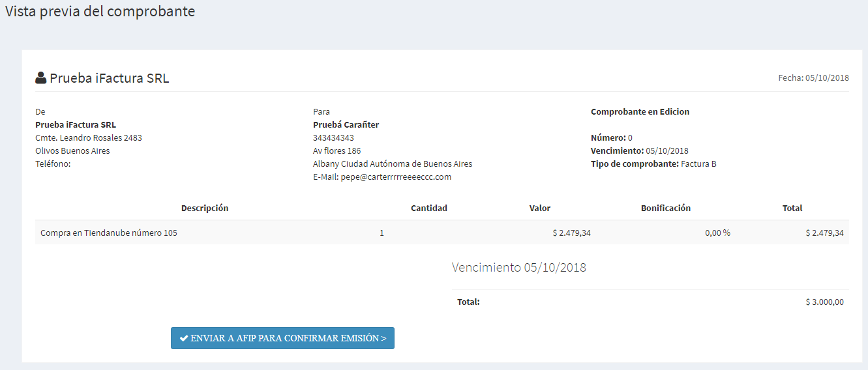Click the user icon beside Prueba iFactura SRL
The image size is (868, 370).
click(x=40, y=78)
